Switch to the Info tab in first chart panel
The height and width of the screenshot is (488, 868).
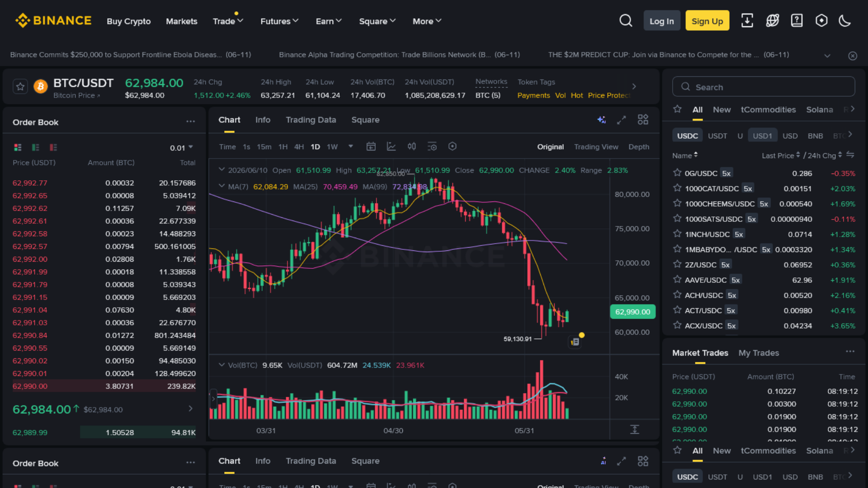pos(263,120)
